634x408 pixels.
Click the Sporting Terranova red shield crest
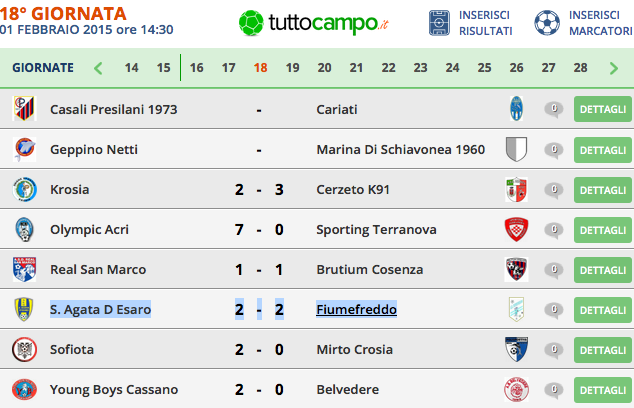[516, 229]
